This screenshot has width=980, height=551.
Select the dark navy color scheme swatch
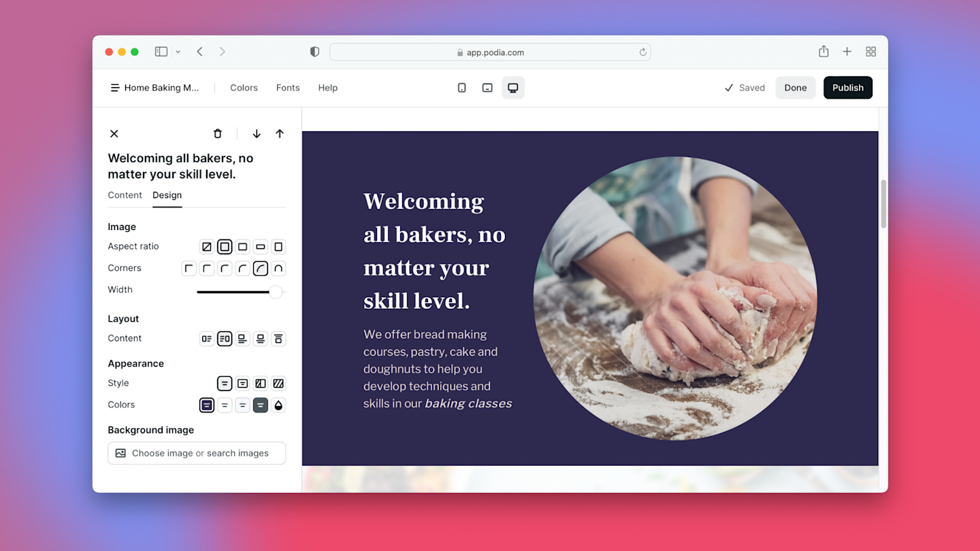point(207,405)
